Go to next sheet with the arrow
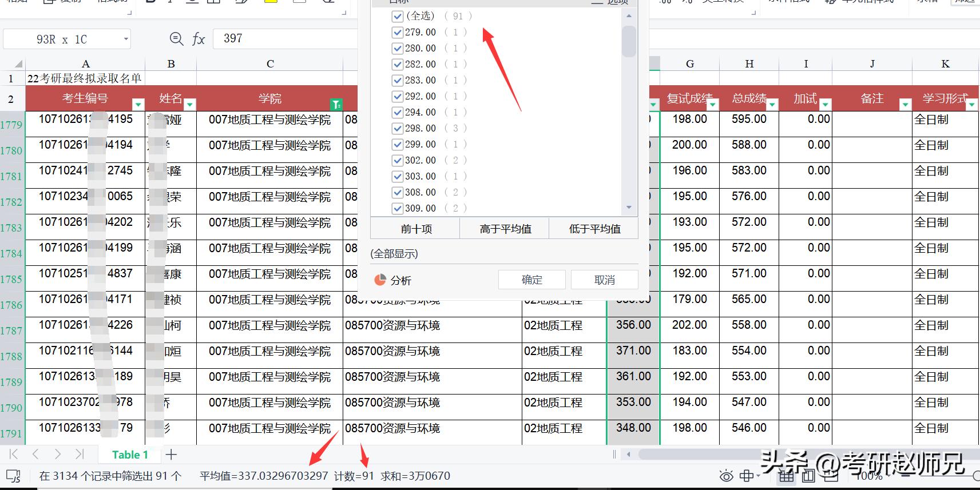This screenshot has height=490, width=980. [x=57, y=454]
